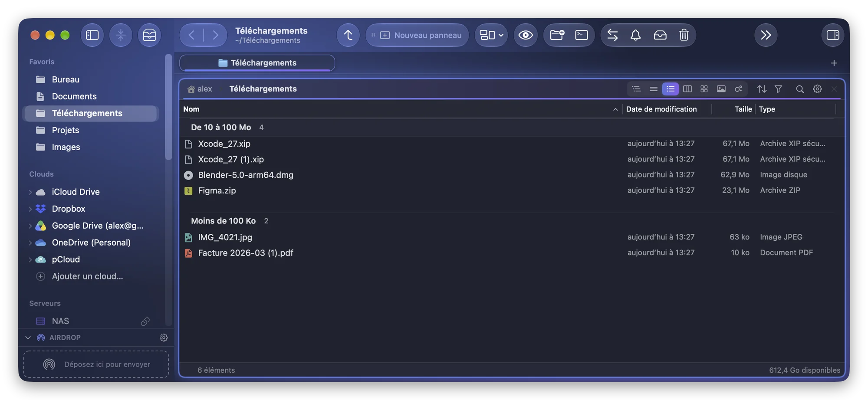
Task: Collapse the AIRDROP section chevron
Action: 28,338
